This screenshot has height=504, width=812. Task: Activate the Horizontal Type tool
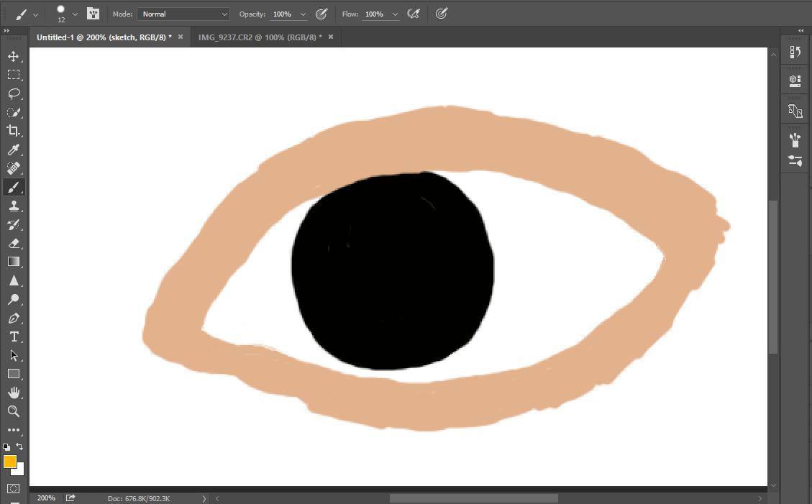(x=13, y=336)
